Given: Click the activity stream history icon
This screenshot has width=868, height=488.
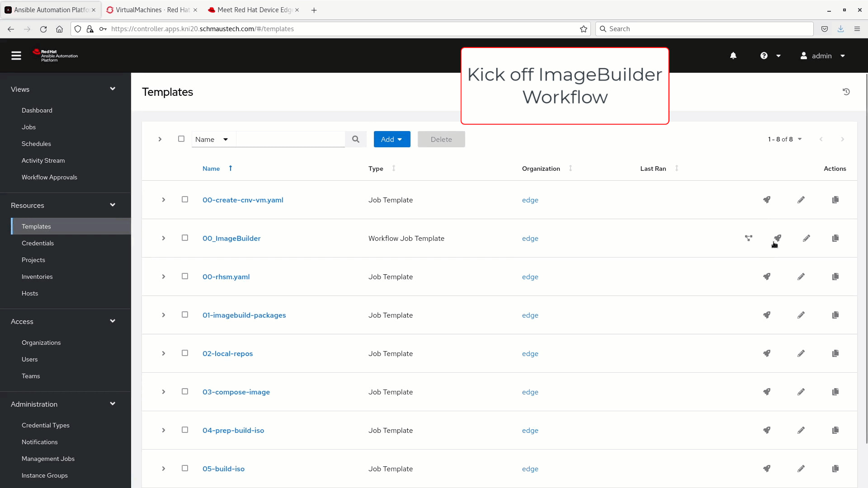Looking at the screenshot, I should (846, 92).
